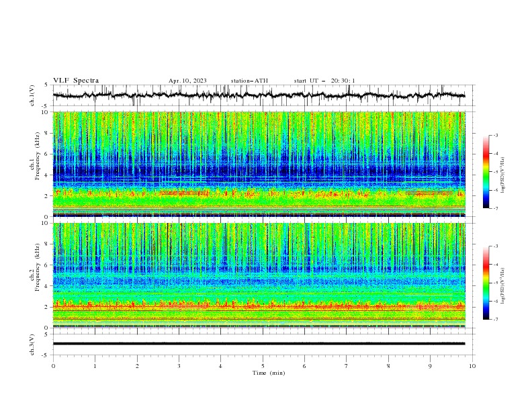The width and height of the screenshot is (532, 411).
Task: Click the "station=ATH" header label
Action: pyautogui.click(x=249, y=81)
